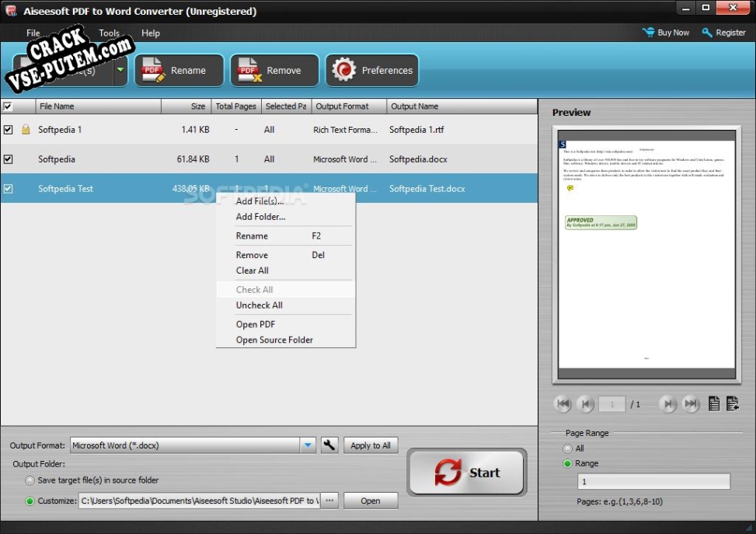Click the page Range text field
The height and width of the screenshot is (534, 756).
(653, 482)
